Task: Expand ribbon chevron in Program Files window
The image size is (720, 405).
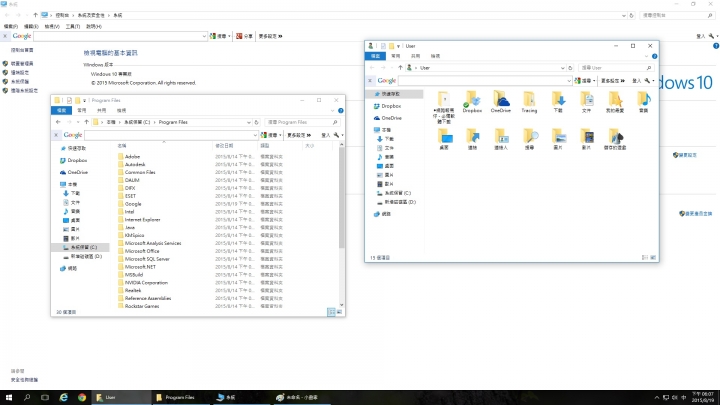Action: 332,111
